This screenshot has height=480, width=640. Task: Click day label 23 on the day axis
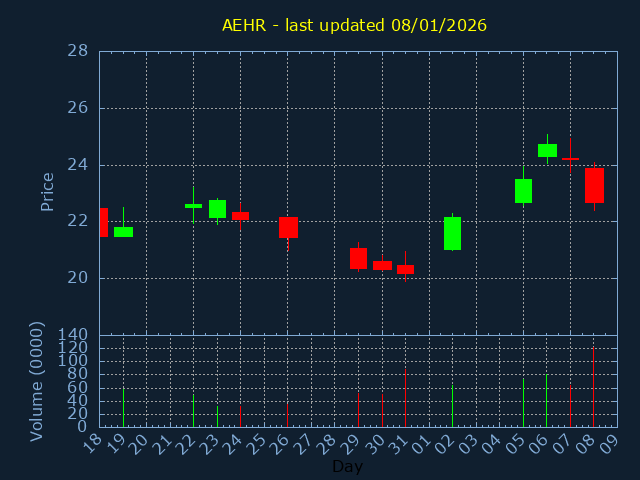[211, 444]
